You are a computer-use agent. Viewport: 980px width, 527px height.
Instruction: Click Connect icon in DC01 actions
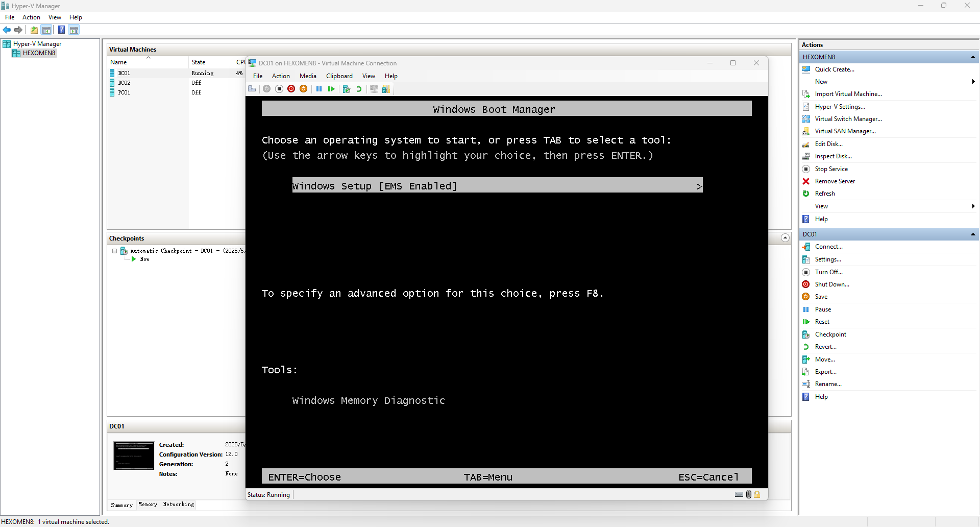point(806,247)
